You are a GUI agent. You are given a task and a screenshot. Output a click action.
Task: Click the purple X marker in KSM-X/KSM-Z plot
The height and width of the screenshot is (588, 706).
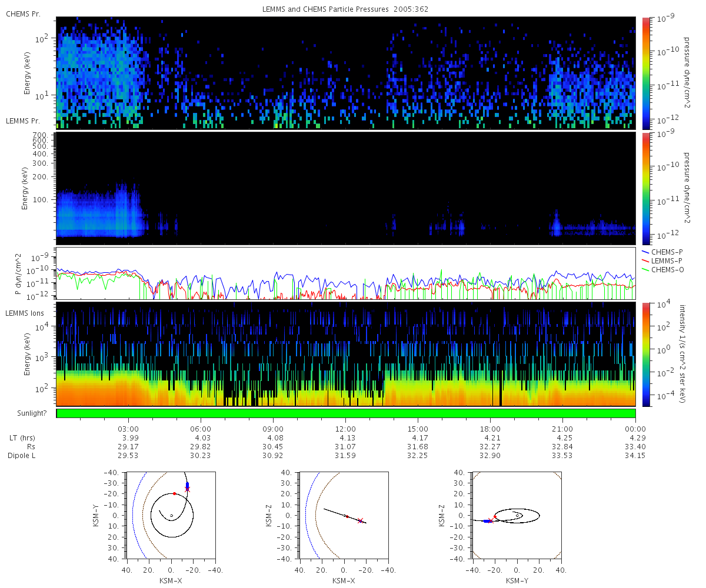(x=360, y=520)
